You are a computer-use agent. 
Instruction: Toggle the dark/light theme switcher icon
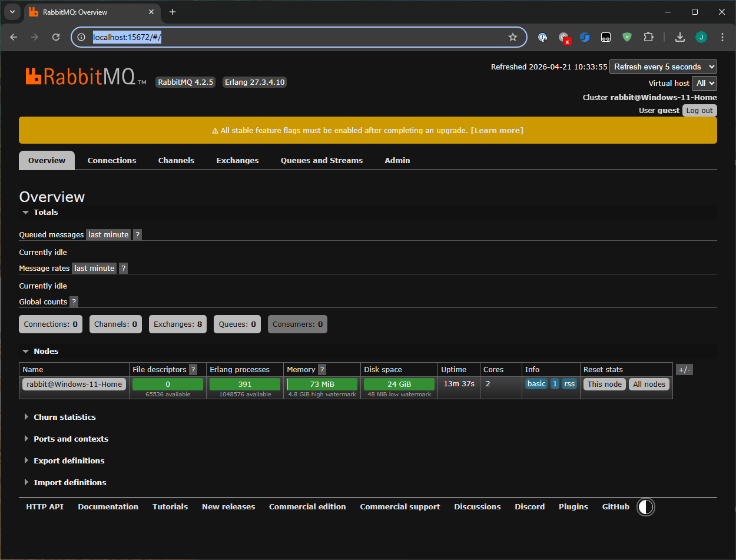coord(646,507)
